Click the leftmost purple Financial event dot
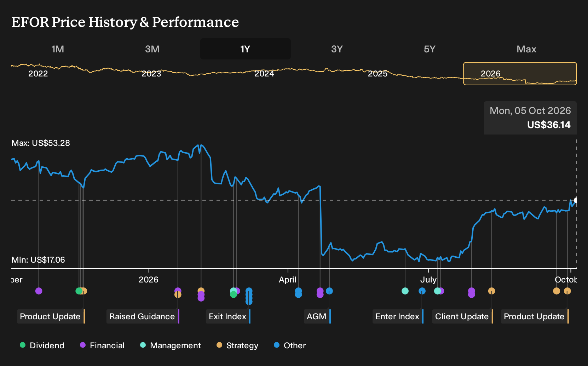The image size is (588, 366). click(x=39, y=291)
